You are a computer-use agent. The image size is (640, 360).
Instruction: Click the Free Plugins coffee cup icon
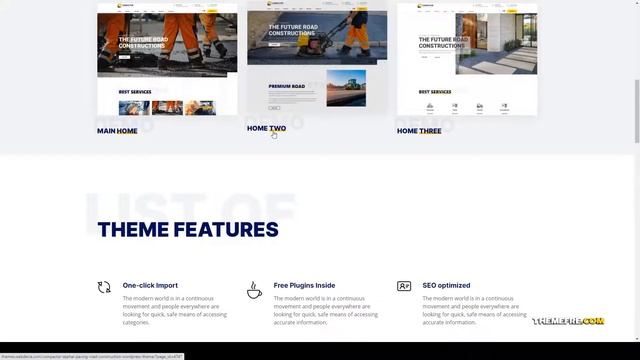(254, 290)
